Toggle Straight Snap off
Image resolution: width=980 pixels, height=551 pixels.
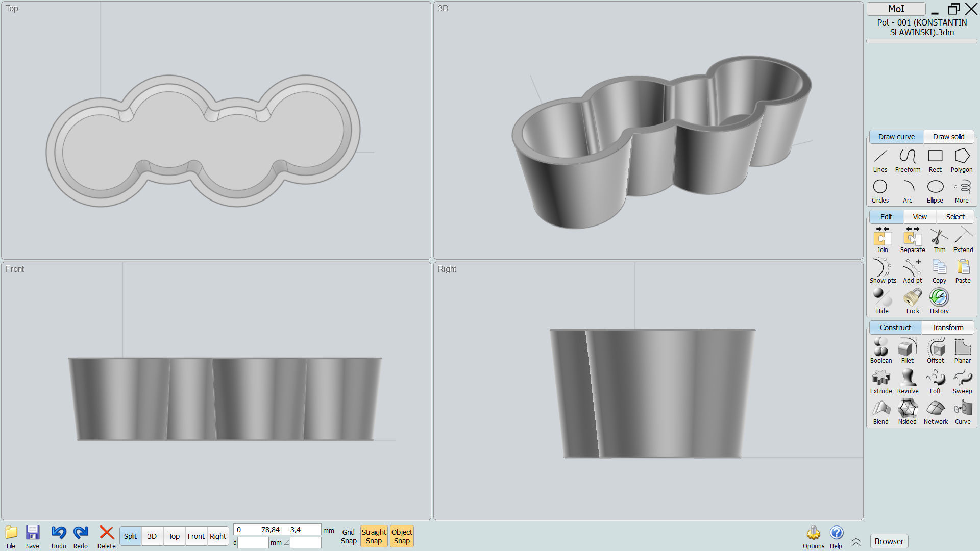(x=374, y=536)
